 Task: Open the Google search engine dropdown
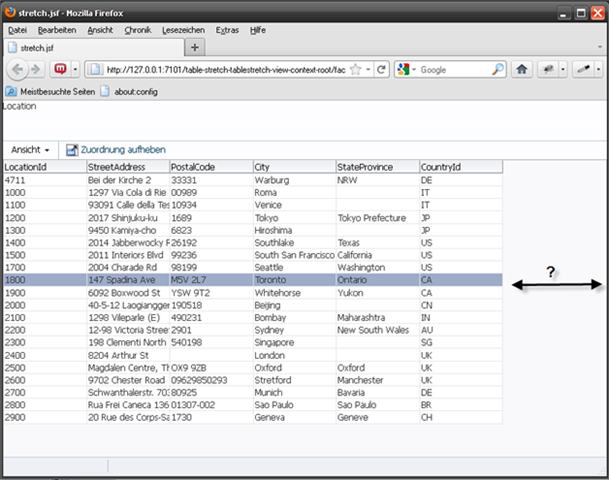coord(406,70)
